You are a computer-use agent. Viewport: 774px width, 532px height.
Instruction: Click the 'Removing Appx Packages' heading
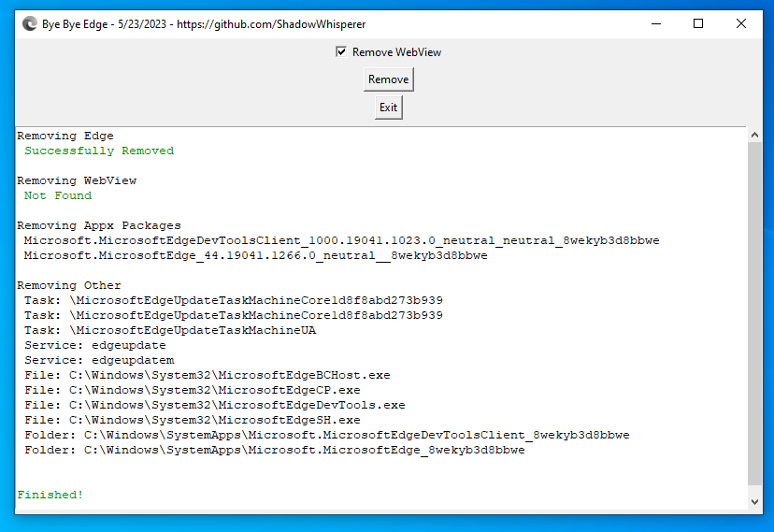click(99, 225)
